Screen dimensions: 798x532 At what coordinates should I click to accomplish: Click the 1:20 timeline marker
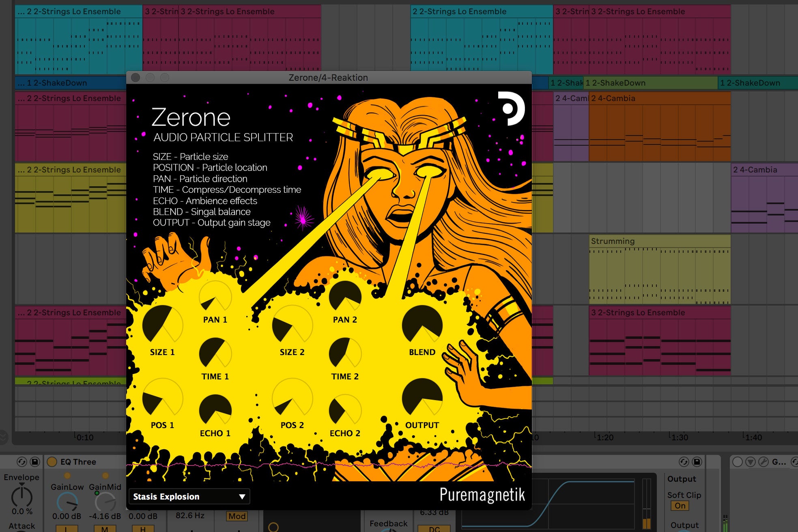click(x=605, y=437)
